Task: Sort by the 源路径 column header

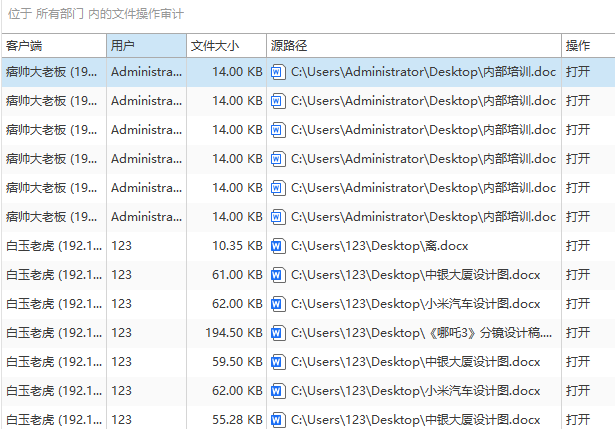Action: [414, 46]
